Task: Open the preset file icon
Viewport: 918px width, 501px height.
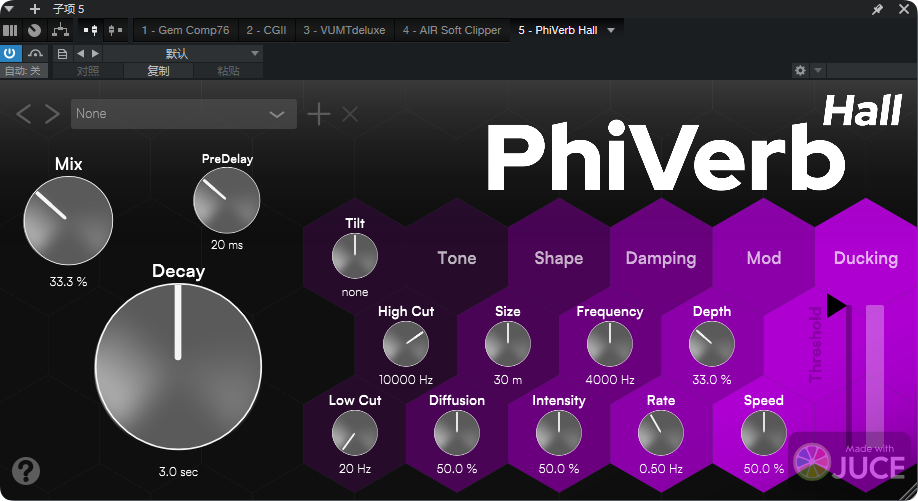Action: pyautogui.click(x=62, y=54)
